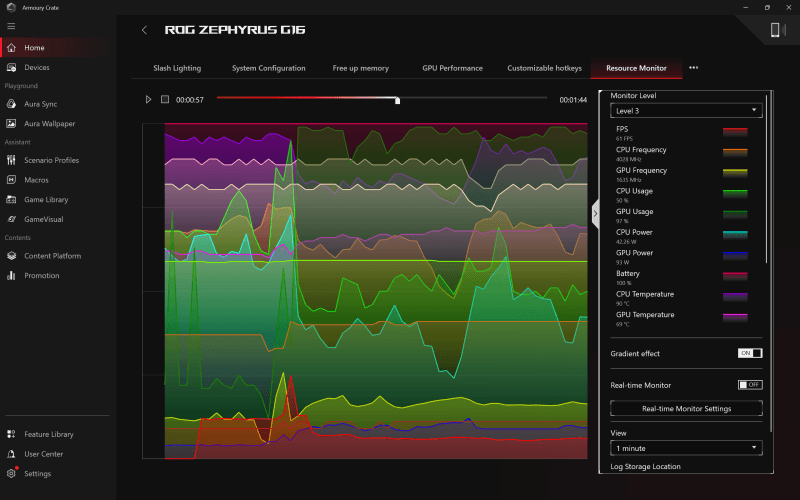The width and height of the screenshot is (800, 500).
Task: Open the Scenario Profiles label
Action: click(x=52, y=160)
